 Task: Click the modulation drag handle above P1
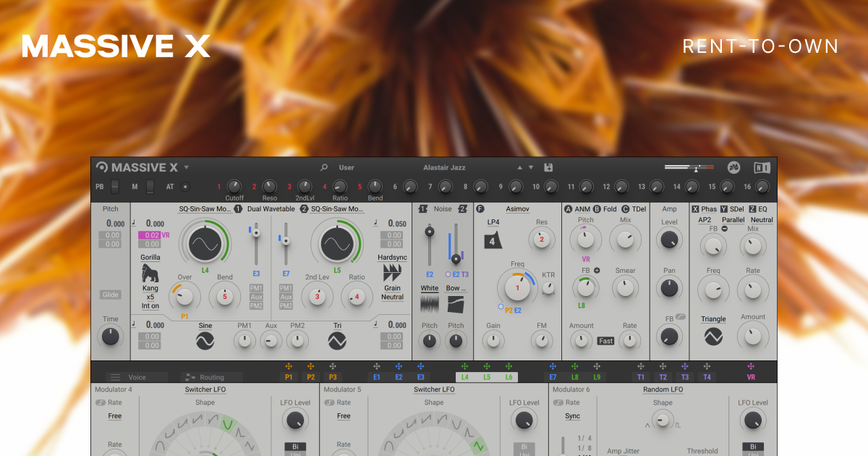click(289, 367)
